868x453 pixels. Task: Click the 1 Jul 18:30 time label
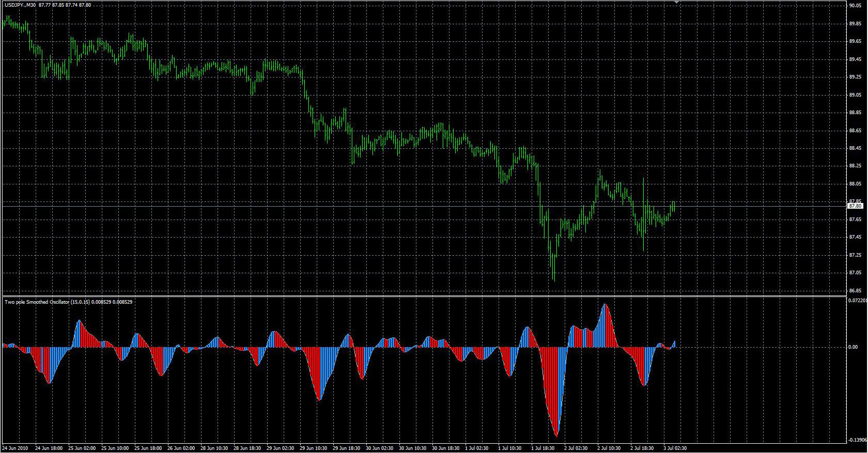click(x=544, y=448)
